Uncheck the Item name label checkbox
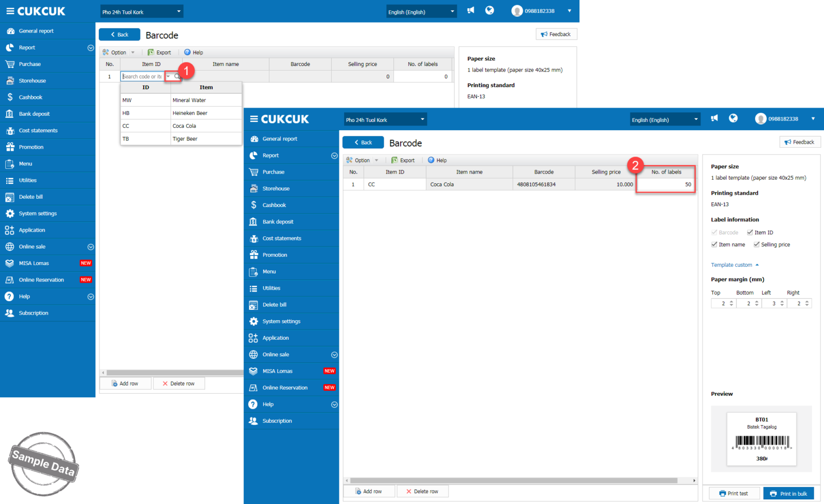This screenshot has height=504, width=824. [714, 245]
